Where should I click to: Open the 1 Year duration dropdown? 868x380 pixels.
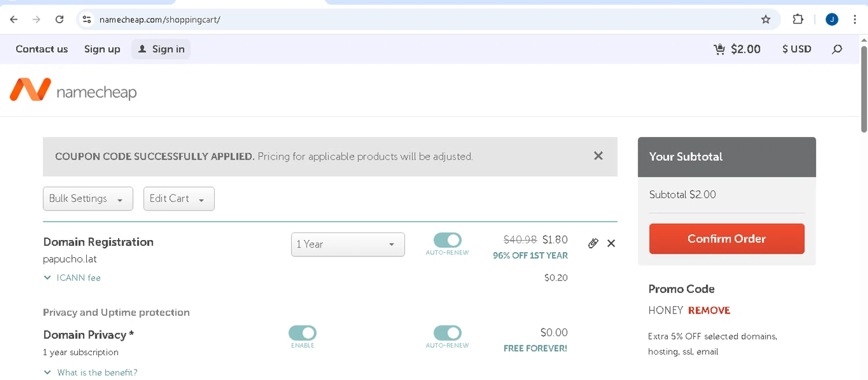pos(348,244)
